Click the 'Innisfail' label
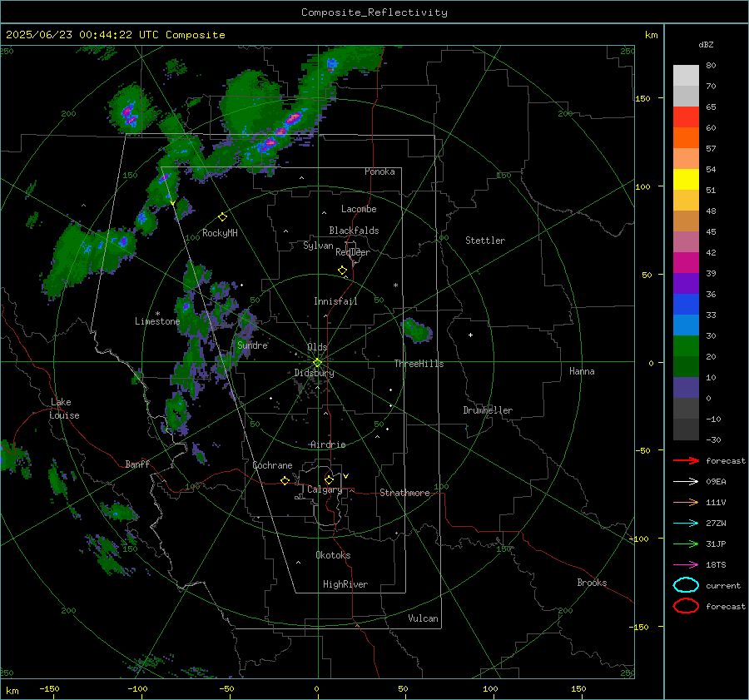 (335, 301)
